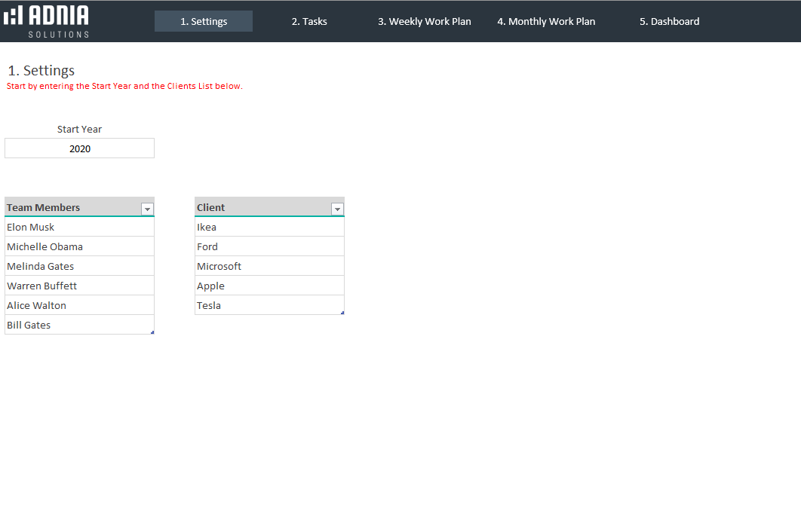The width and height of the screenshot is (801, 532).
Task: Go to 3. Weekly Work Plan
Action: click(424, 22)
